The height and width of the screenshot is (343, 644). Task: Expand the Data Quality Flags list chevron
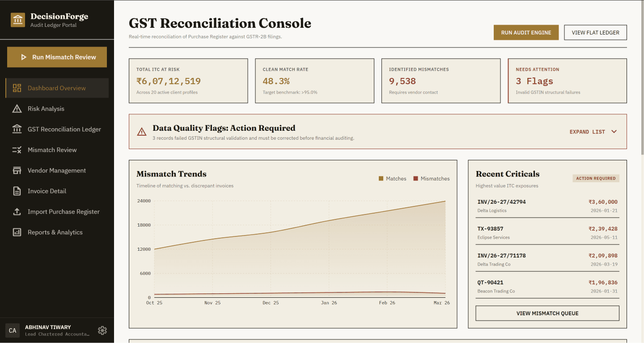(x=614, y=132)
